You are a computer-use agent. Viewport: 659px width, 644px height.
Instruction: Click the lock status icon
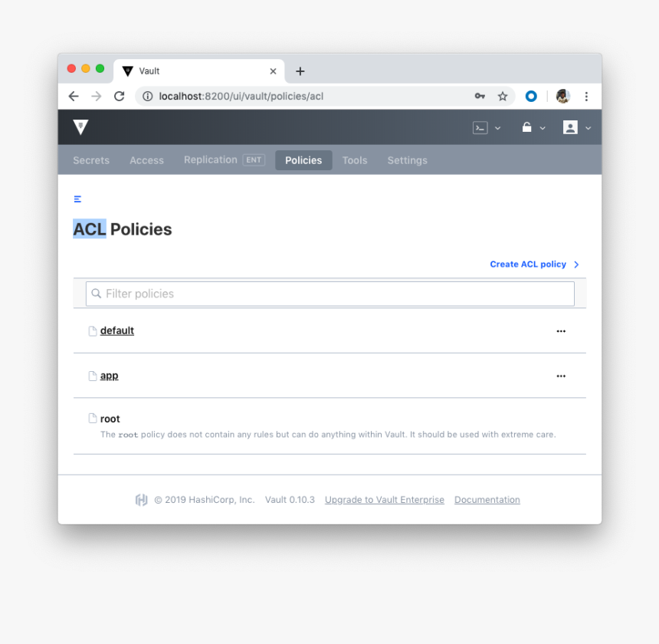coord(526,127)
